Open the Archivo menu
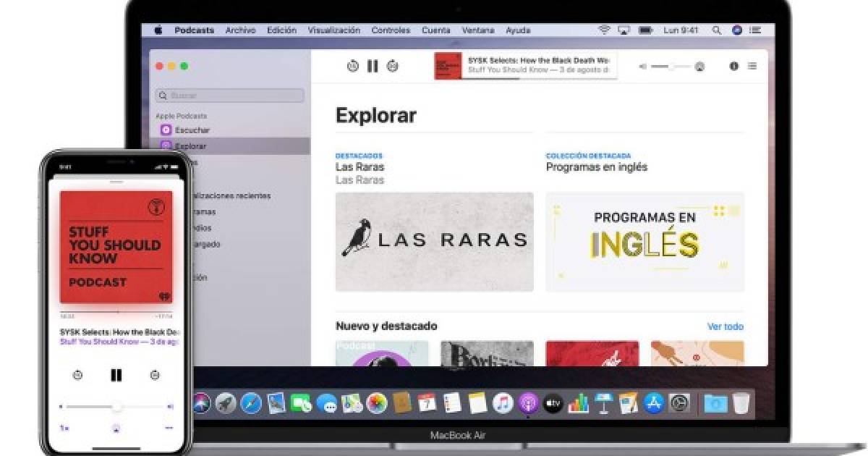The width and height of the screenshot is (868, 456). (x=240, y=30)
